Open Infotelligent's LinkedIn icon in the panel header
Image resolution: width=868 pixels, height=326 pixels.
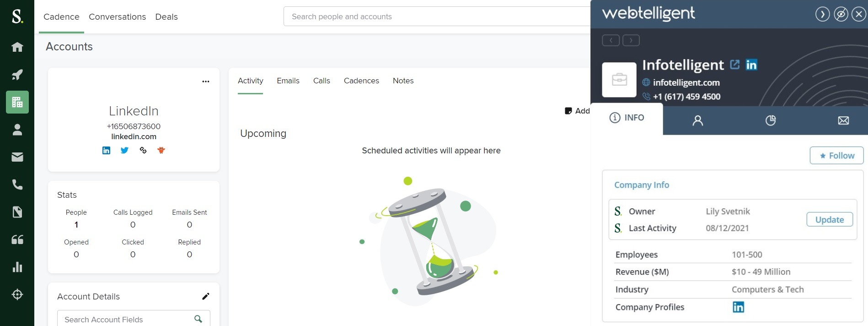[x=751, y=65]
